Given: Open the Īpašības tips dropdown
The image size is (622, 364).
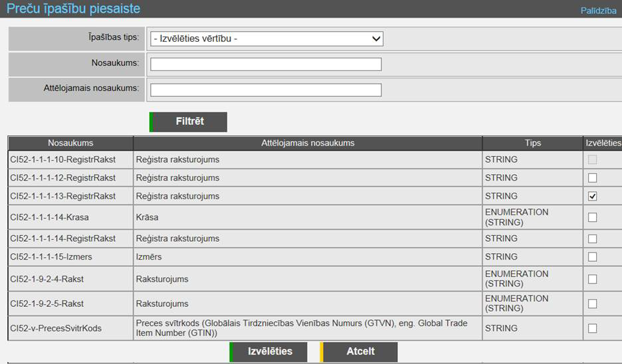Looking at the screenshot, I should 266,39.
